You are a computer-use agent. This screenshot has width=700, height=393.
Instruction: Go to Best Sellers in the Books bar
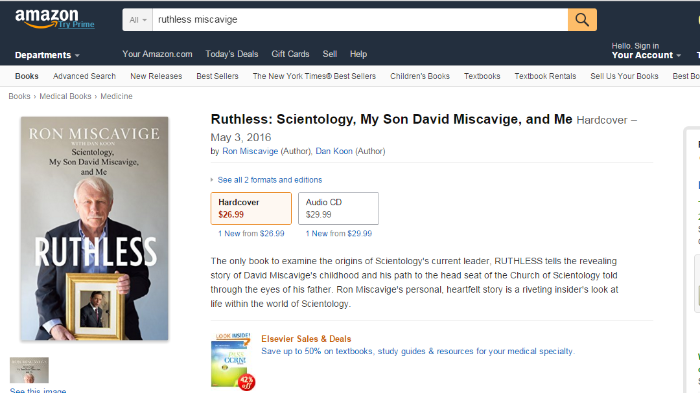217,76
